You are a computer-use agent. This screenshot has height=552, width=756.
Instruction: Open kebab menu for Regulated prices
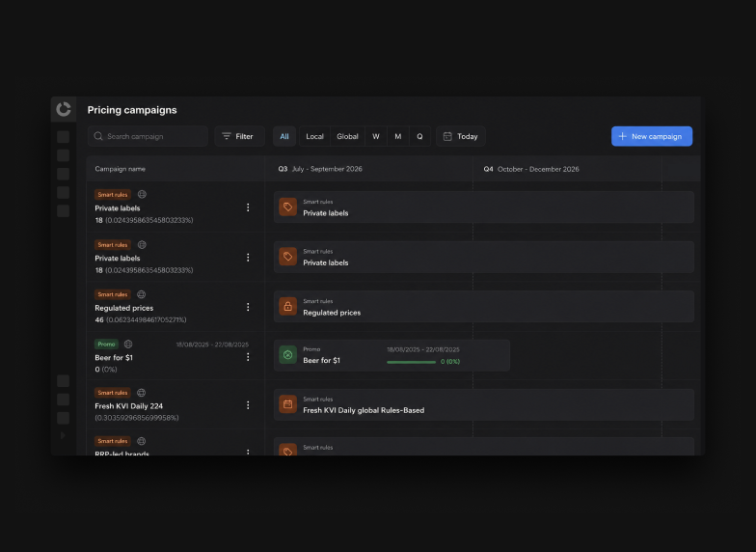pos(248,307)
